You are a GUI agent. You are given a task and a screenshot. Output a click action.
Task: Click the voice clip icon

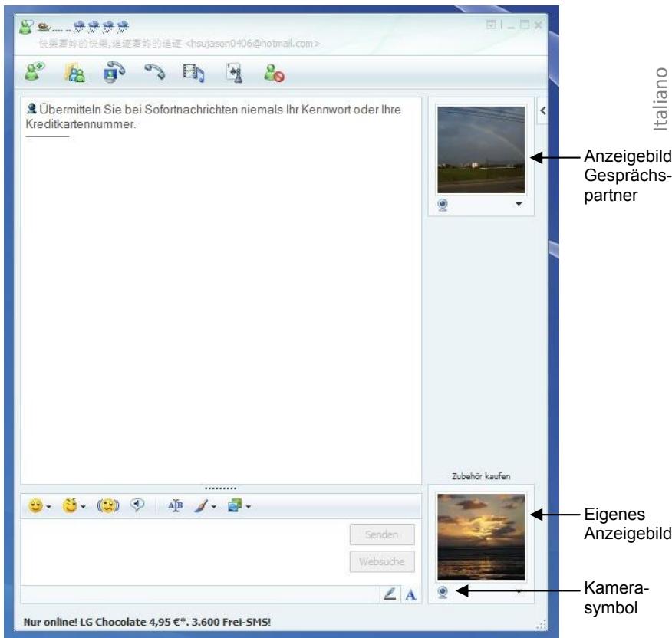point(137,505)
